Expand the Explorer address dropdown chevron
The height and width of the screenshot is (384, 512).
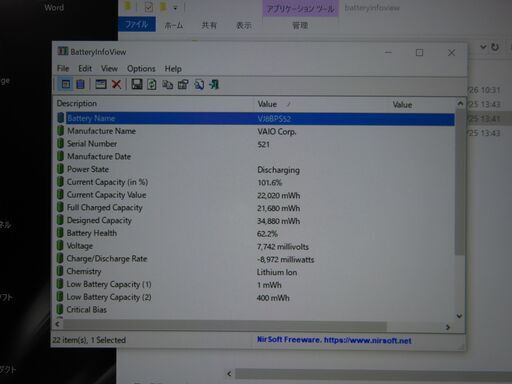(483, 47)
